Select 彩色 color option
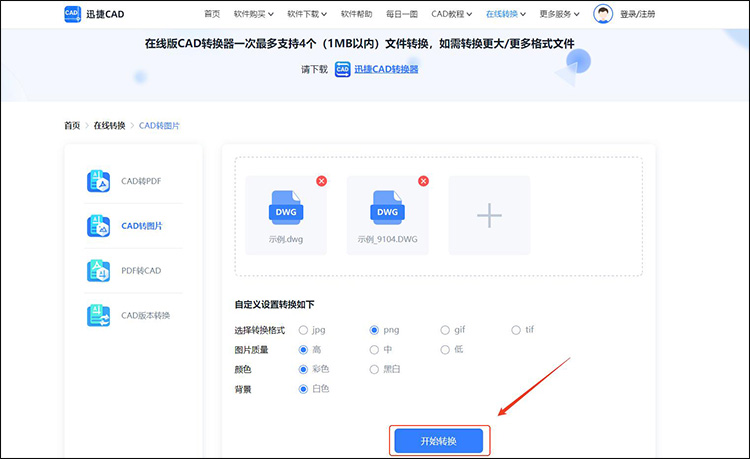The image size is (750, 459). [303, 369]
